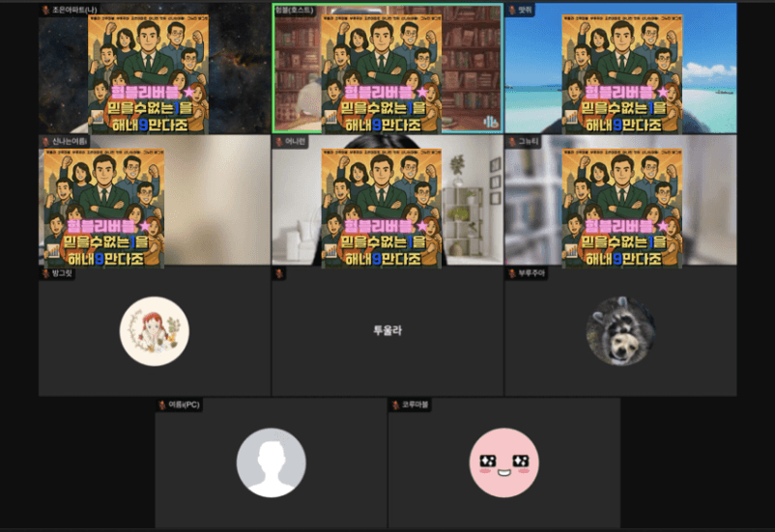Click muted mic icon beside 맷쥐

(x=512, y=10)
